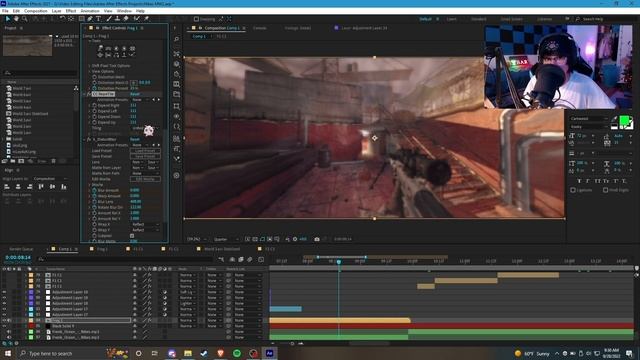Viewport: 640px width, 360px height.
Task: Switch to the Render Queue tab
Action: (x=21, y=249)
